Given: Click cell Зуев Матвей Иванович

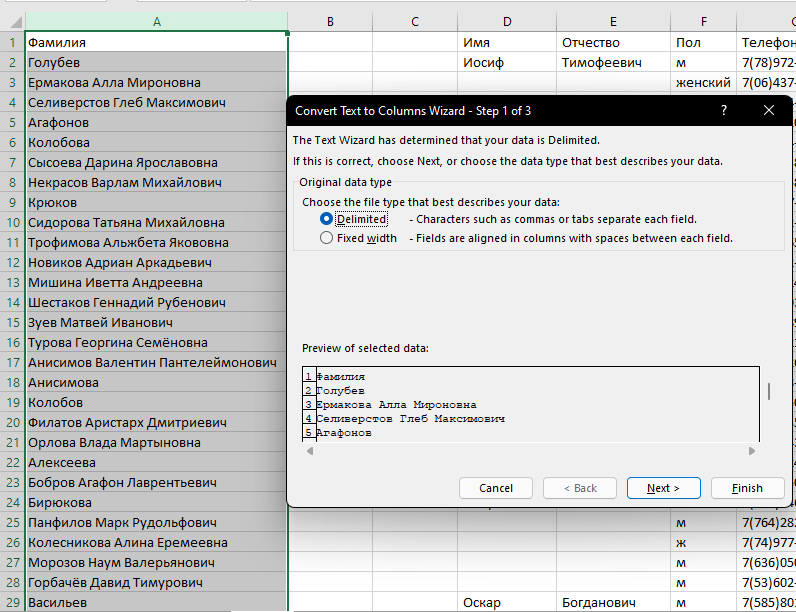Looking at the screenshot, I should click(156, 322).
